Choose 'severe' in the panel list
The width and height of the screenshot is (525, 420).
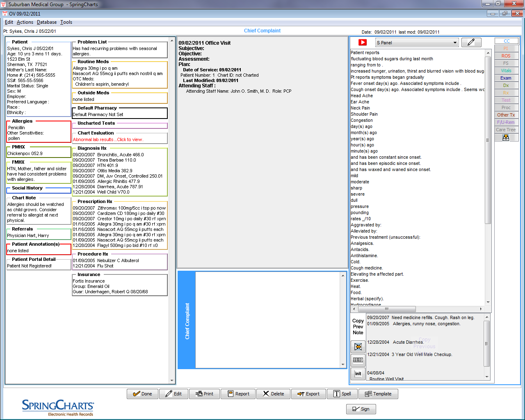358,194
